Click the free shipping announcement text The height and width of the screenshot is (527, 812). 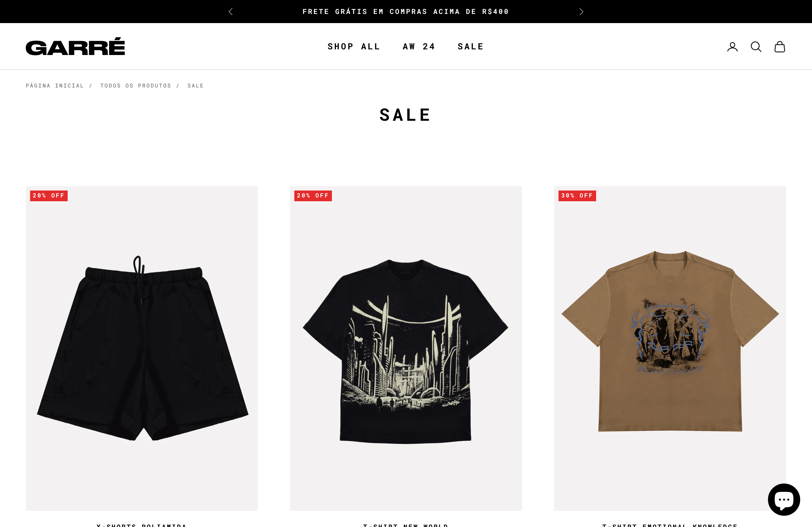pos(406,12)
